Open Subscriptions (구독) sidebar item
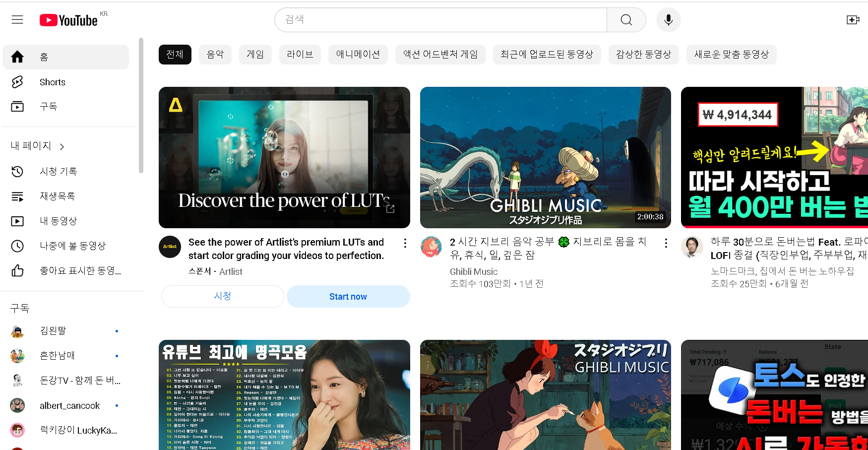The image size is (868, 450). pyautogui.click(x=66, y=106)
